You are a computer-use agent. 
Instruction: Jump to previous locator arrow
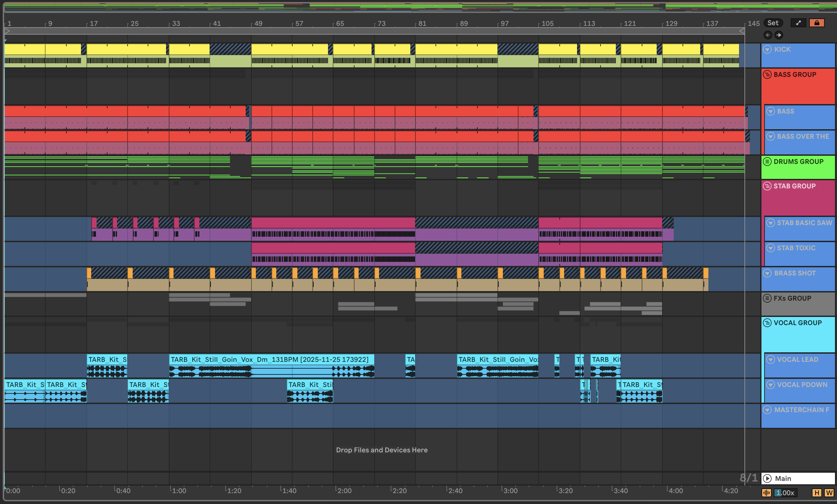coord(768,35)
